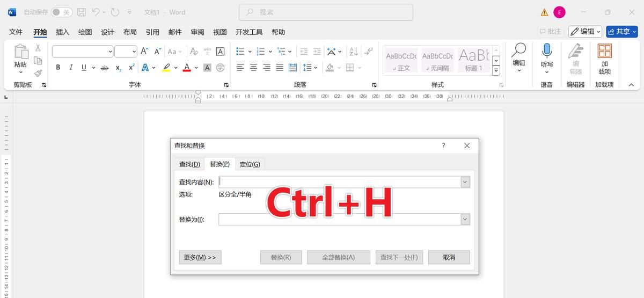Open the Find what dropdown arrow
Viewport: 644px width, 298px height.
coord(465,182)
